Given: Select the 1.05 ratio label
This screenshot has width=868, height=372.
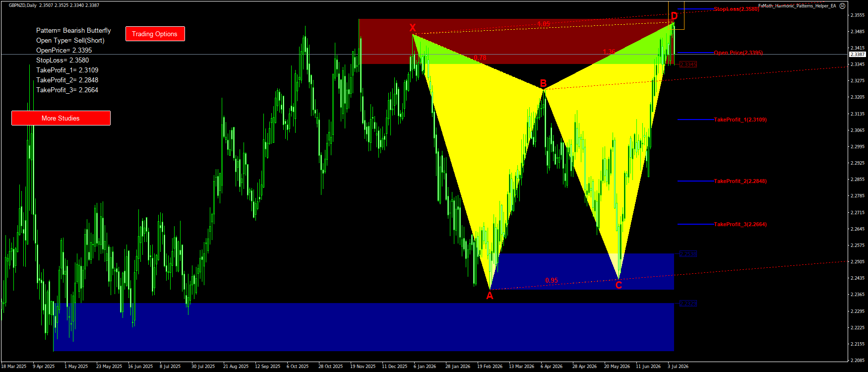Looking at the screenshot, I should click(544, 24).
